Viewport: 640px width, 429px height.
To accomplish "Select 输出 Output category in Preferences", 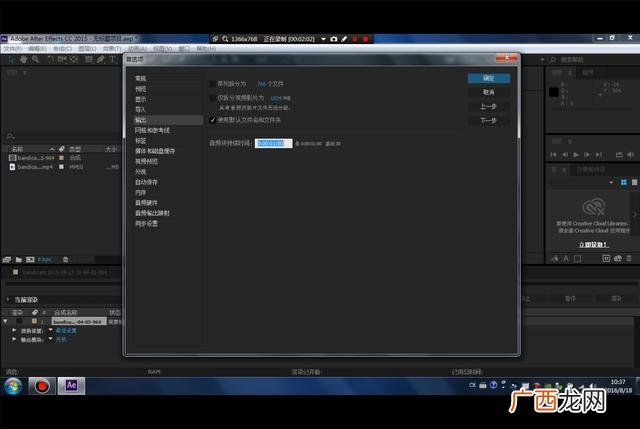I will coord(168,120).
